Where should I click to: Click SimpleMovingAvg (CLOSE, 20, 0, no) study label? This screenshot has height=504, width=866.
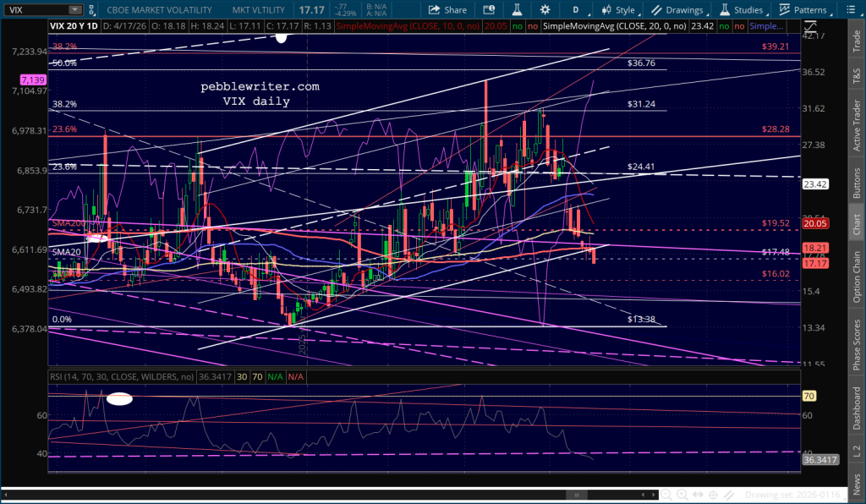(615, 26)
